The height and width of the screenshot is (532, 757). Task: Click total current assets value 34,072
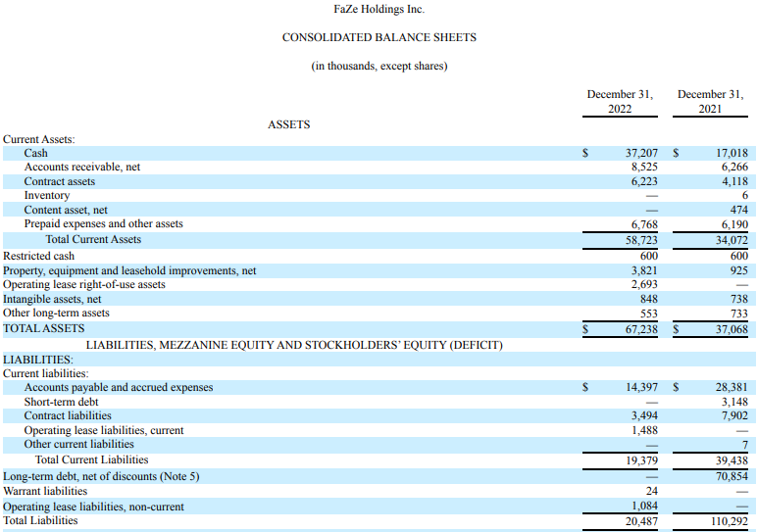732,240
